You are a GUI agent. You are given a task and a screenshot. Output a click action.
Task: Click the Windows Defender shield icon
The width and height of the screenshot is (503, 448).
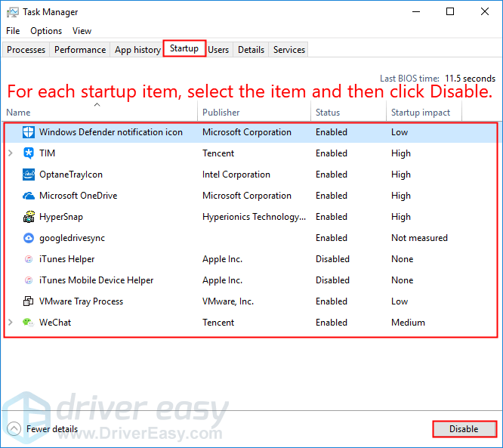point(29,132)
